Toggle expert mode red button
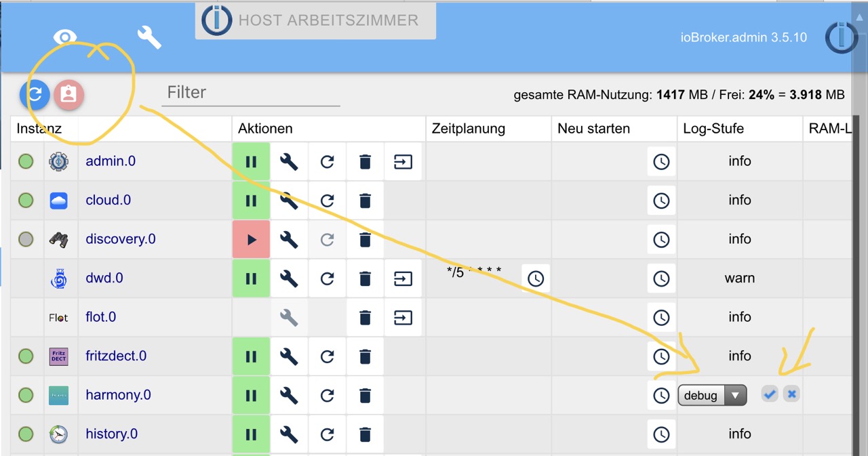Screen dimensions: 868x456 click(68, 94)
